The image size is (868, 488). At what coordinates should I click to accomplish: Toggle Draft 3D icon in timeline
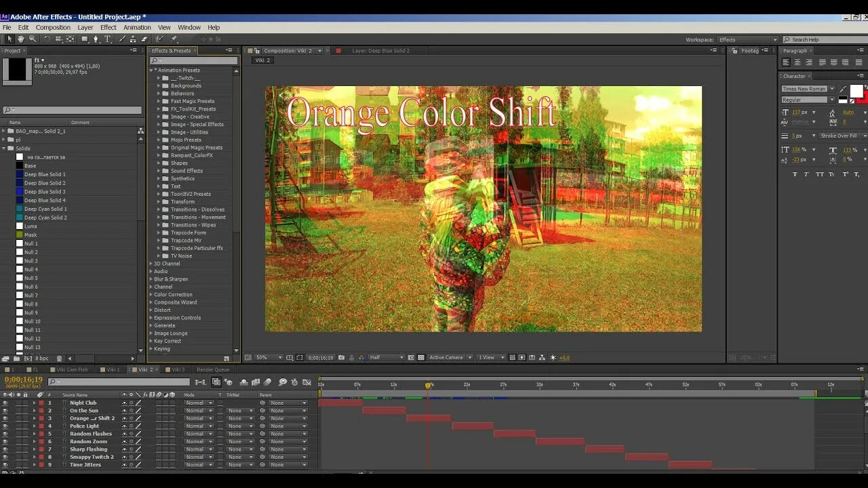point(228,382)
